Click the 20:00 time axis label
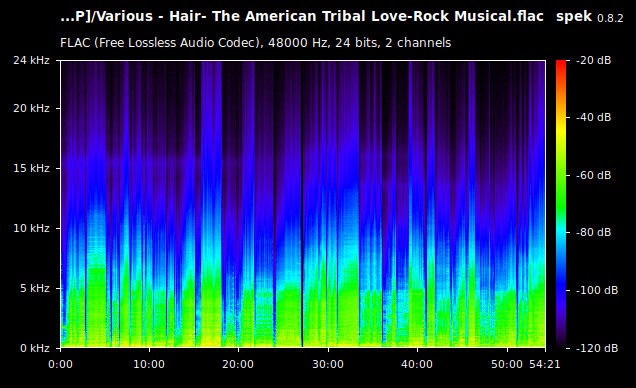This screenshot has height=388, width=636. tap(238, 364)
